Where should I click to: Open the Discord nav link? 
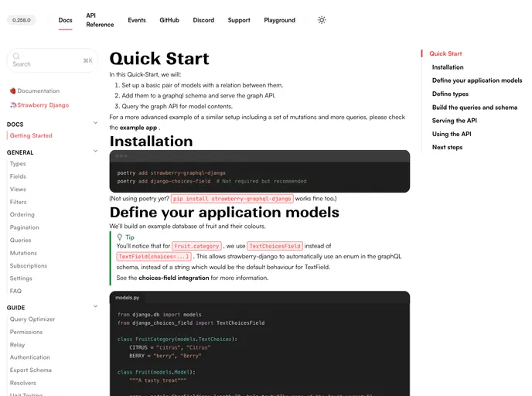pyautogui.click(x=203, y=20)
